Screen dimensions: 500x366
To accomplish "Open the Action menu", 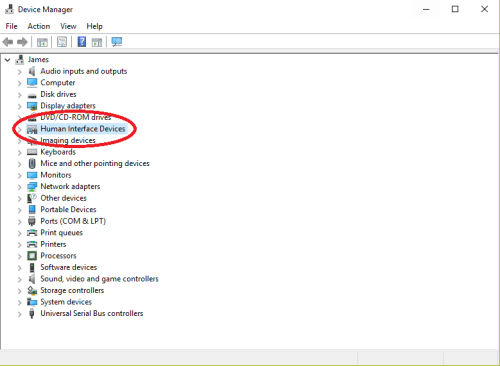I will 39,26.
